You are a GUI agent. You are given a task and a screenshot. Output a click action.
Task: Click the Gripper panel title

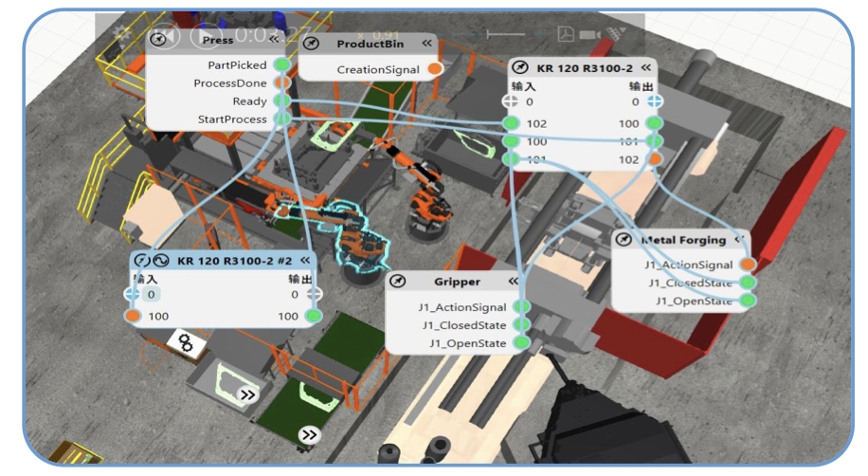(458, 282)
